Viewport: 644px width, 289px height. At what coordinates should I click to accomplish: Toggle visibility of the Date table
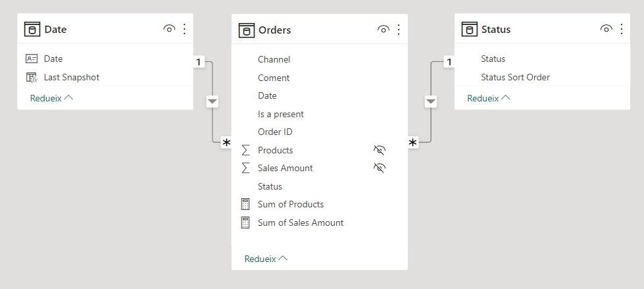click(x=169, y=29)
